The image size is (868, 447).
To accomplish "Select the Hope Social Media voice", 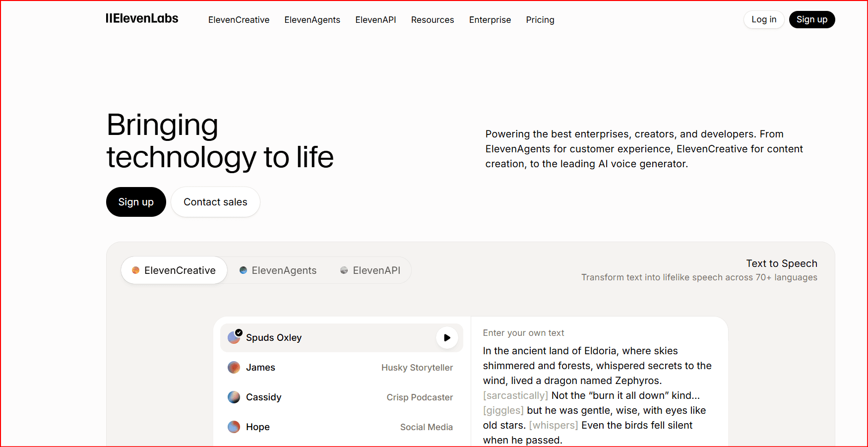I will pyautogui.click(x=340, y=427).
